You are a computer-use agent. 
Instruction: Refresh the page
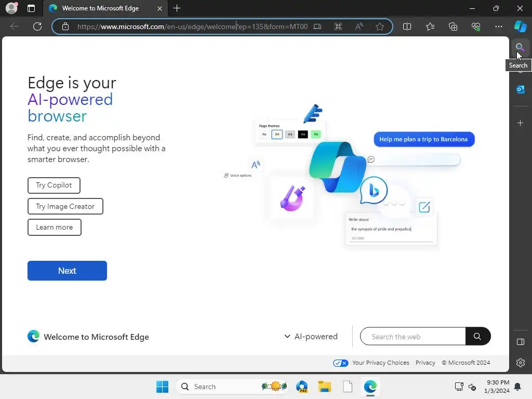(37, 26)
